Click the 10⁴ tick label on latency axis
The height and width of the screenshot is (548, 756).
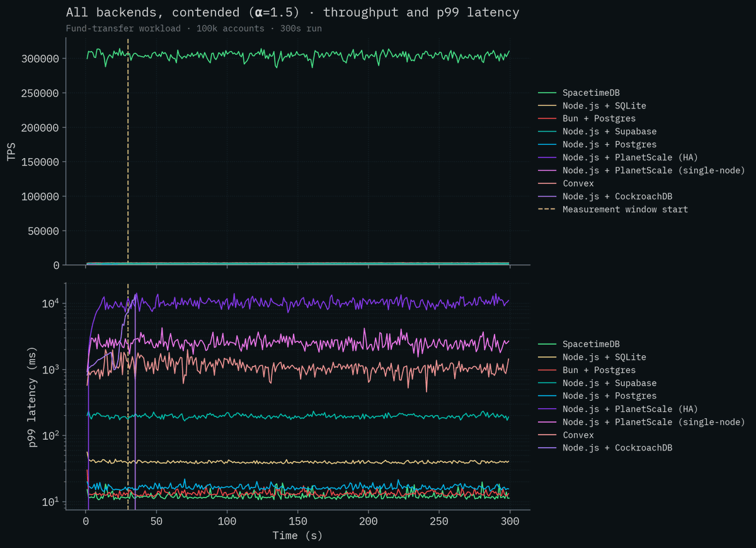point(51,304)
